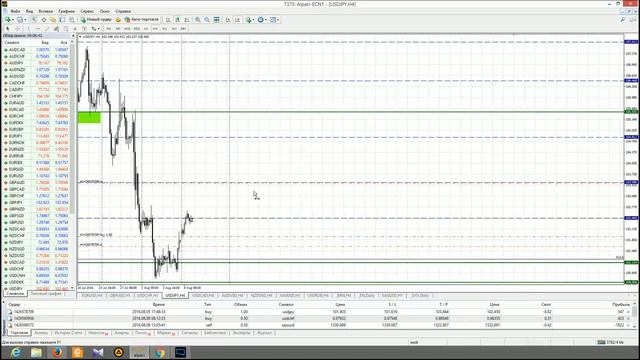Open the Вставка menu
This screenshot has height=360, width=640.
pos(45,11)
